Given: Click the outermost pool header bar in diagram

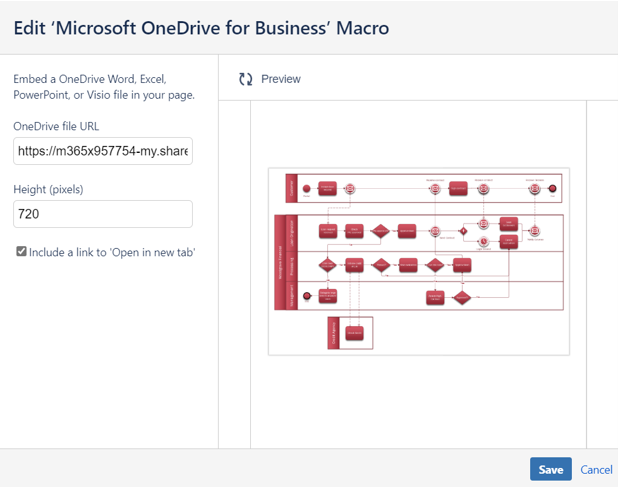Looking at the screenshot, I should click(x=279, y=263).
